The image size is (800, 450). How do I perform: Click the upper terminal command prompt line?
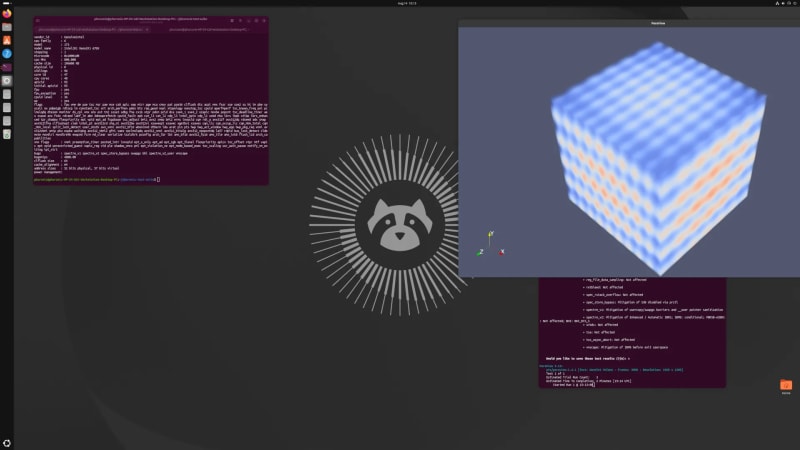pyautogui.click(x=97, y=180)
